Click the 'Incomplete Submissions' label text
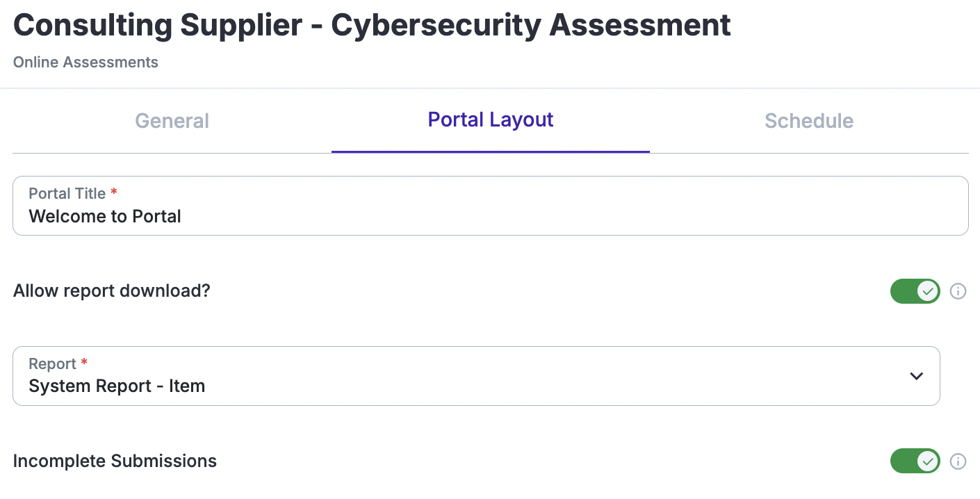 coord(115,461)
